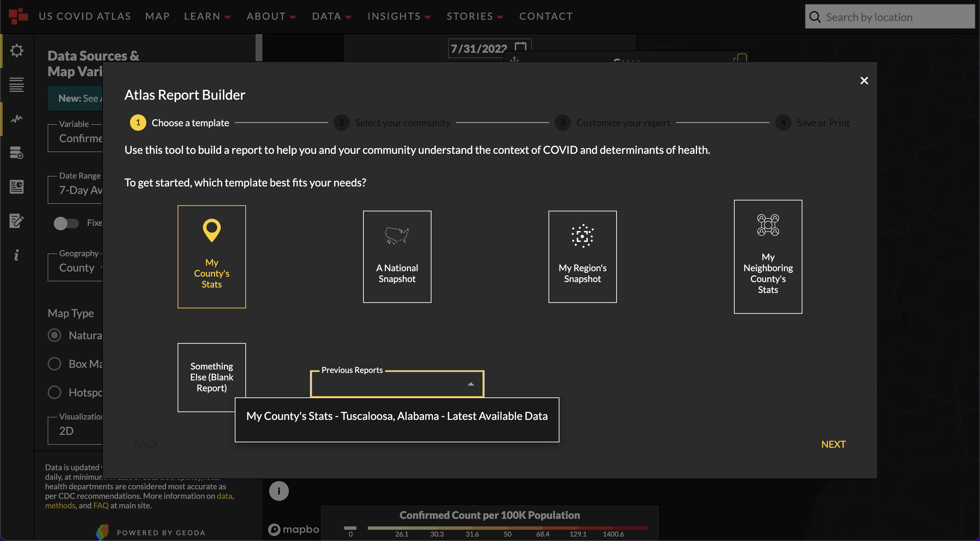Select the Natural Breaks radio button
Viewport: 980px width, 541px height.
pos(54,335)
